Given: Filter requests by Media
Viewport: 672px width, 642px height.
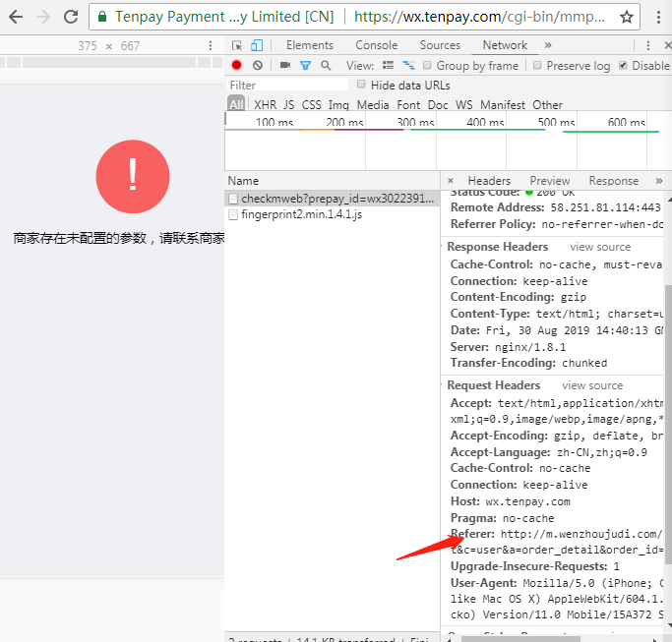Looking at the screenshot, I should (x=373, y=105).
